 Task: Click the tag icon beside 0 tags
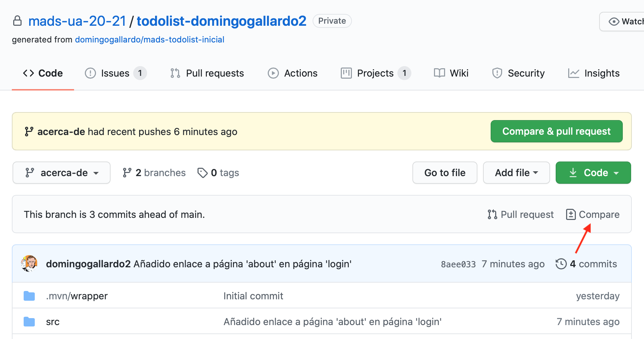pyautogui.click(x=202, y=173)
